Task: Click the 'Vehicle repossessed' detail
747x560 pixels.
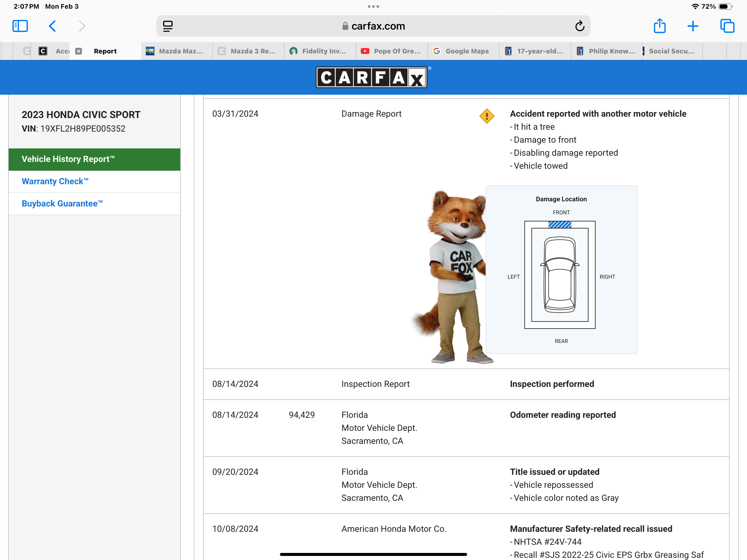Action: coord(552,485)
